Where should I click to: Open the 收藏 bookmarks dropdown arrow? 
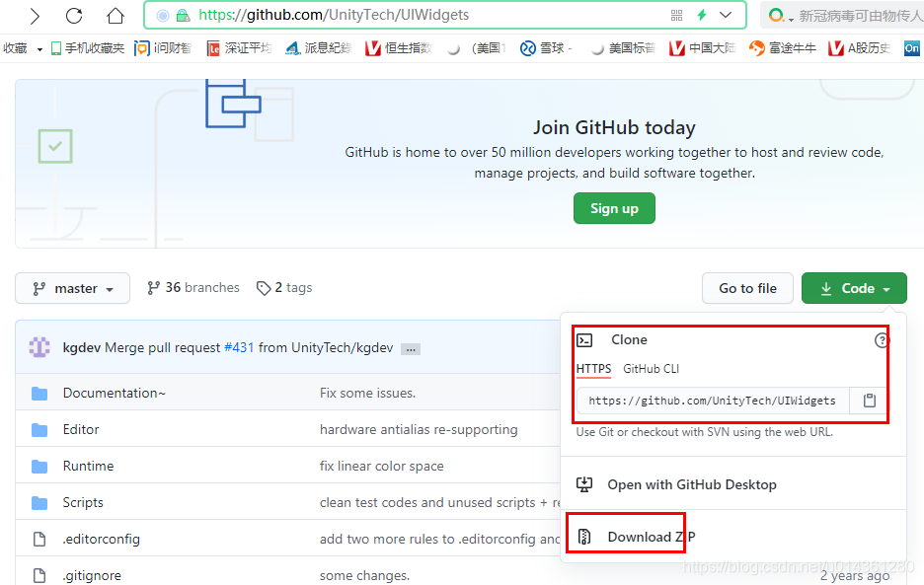[x=40, y=49]
